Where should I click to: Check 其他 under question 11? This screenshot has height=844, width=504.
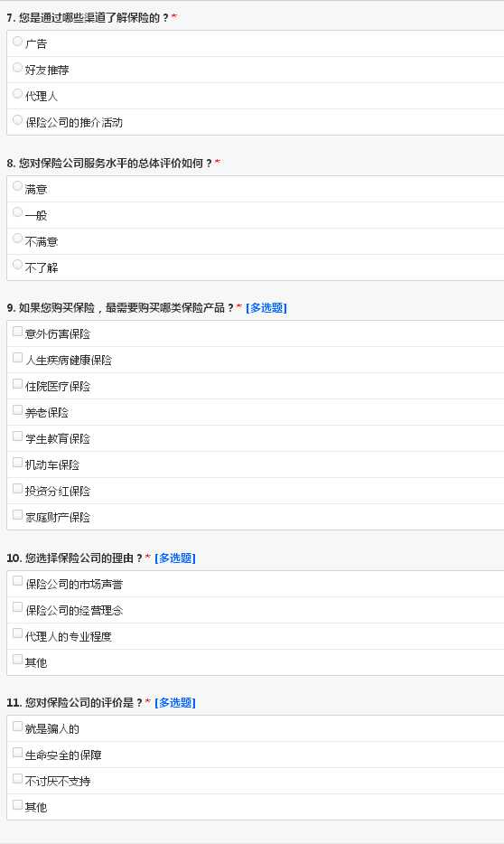(18, 805)
